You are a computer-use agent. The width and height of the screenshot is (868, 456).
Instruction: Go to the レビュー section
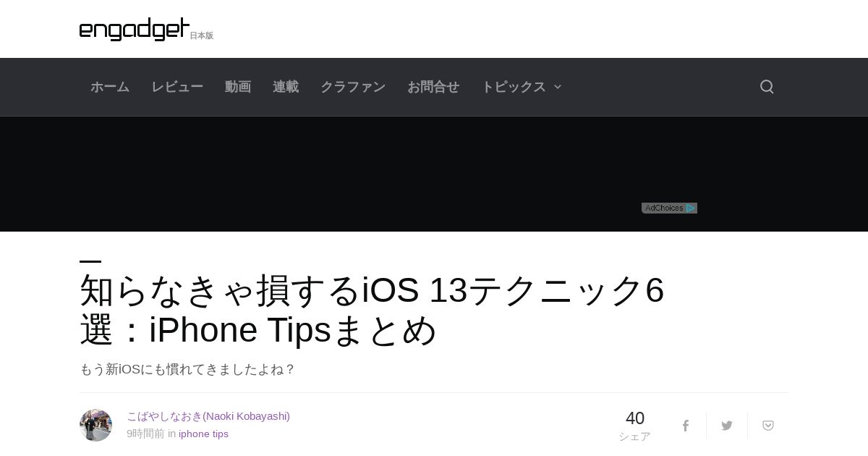[177, 87]
